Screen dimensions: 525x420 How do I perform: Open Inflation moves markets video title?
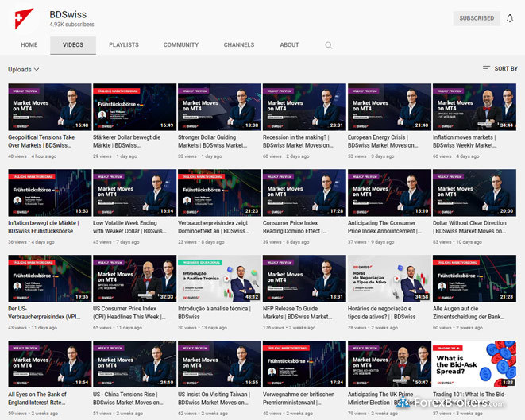point(465,141)
